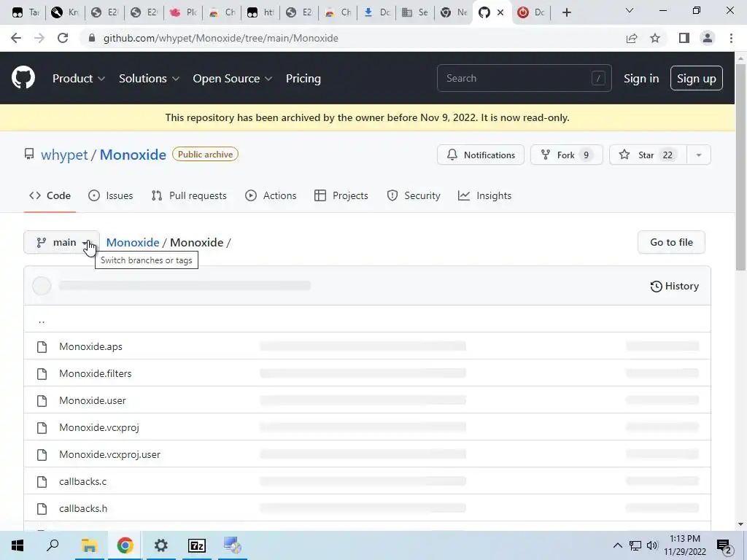Click the History clock icon
Image resolution: width=747 pixels, height=560 pixels.
point(656,286)
